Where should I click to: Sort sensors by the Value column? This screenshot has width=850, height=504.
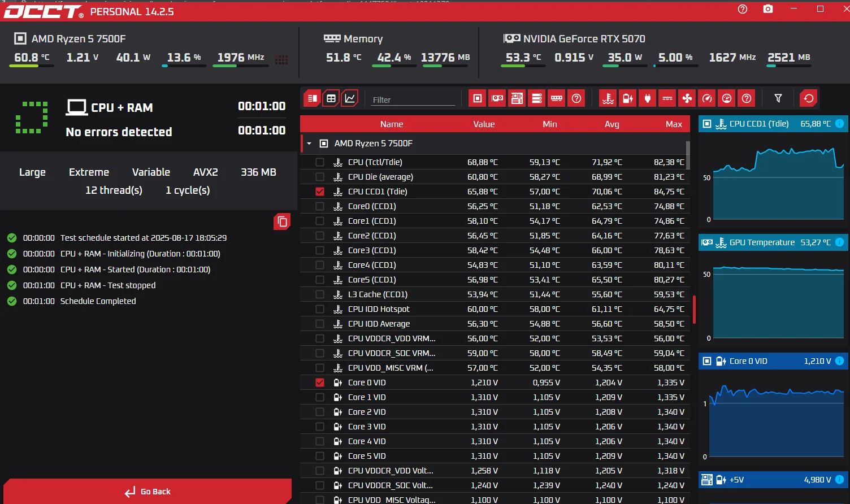click(x=484, y=124)
